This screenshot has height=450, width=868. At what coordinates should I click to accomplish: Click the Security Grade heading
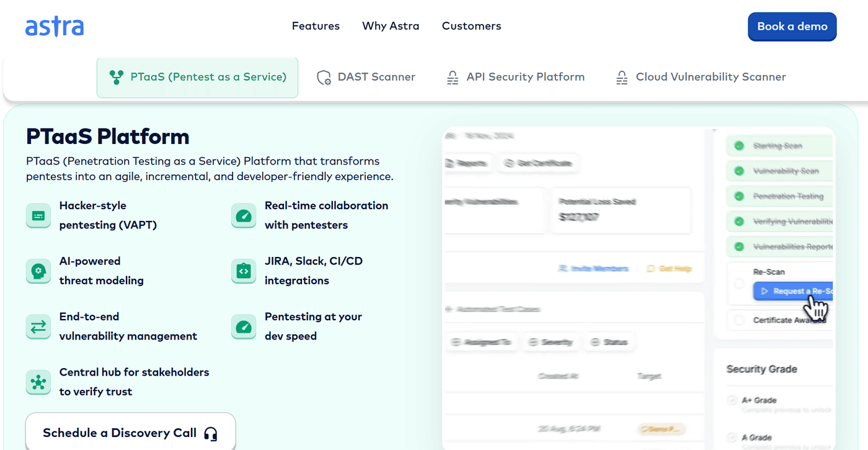[762, 369]
